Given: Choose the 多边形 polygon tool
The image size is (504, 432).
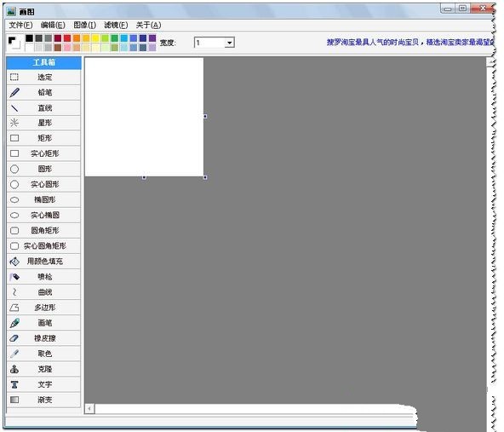Looking at the screenshot, I should (x=43, y=308).
